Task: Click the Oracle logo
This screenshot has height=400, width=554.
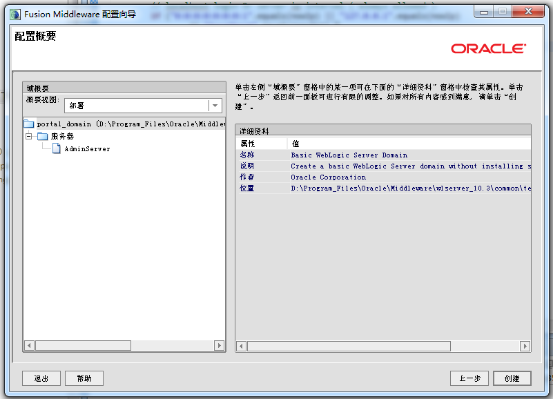Action: point(488,48)
